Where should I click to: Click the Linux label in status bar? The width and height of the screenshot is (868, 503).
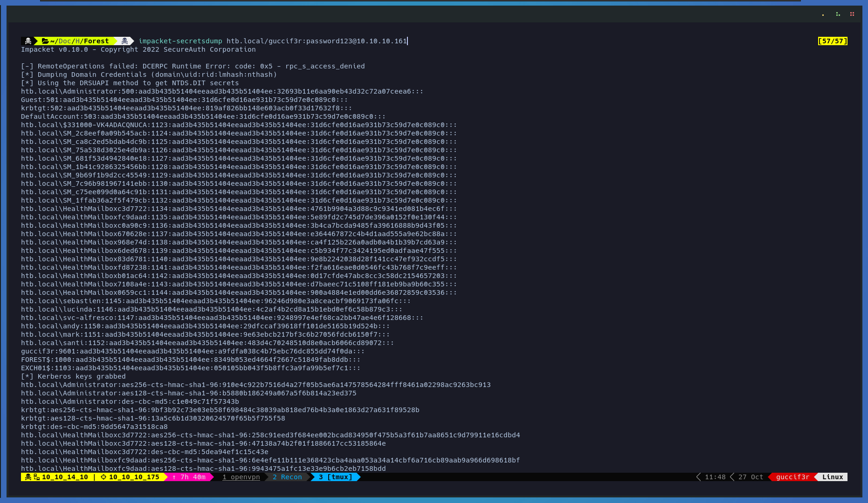pyautogui.click(x=833, y=477)
